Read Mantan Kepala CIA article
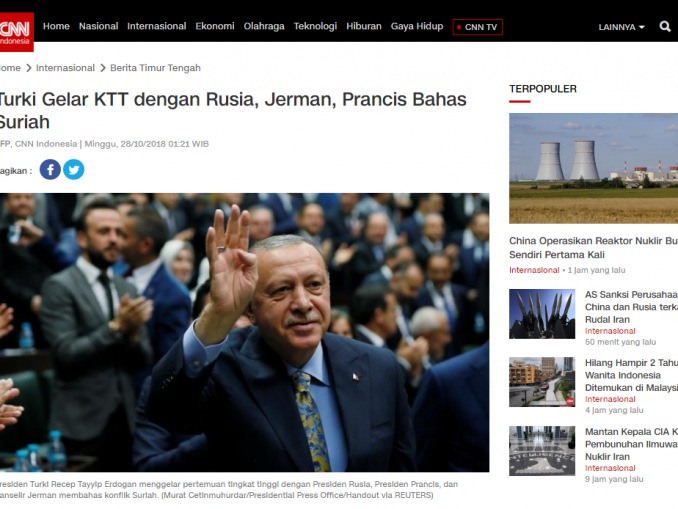678x509 pixels. [x=631, y=444]
